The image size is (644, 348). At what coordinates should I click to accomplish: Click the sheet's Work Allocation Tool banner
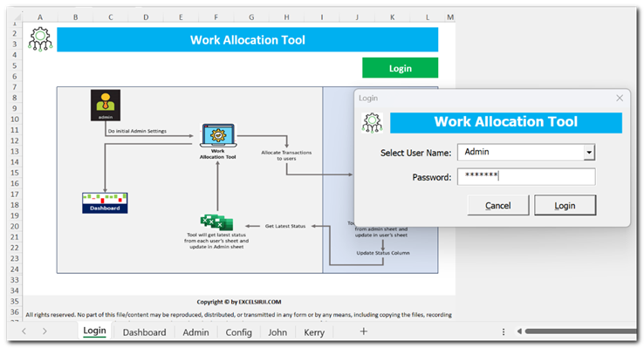coord(248,39)
